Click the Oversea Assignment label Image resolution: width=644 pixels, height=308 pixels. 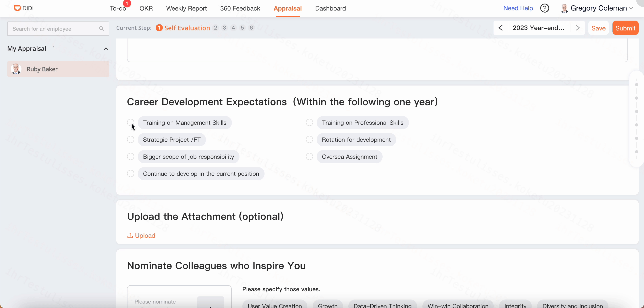pyautogui.click(x=349, y=157)
